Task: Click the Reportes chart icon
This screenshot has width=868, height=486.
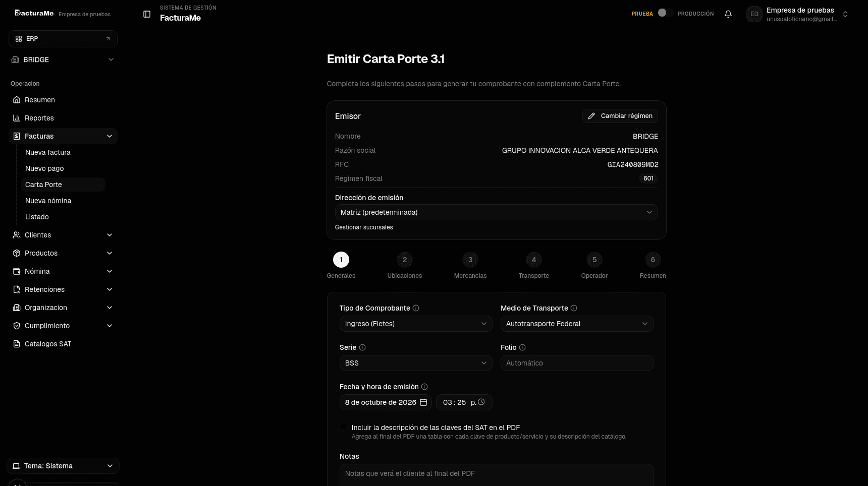Action: click(x=17, y=118)
